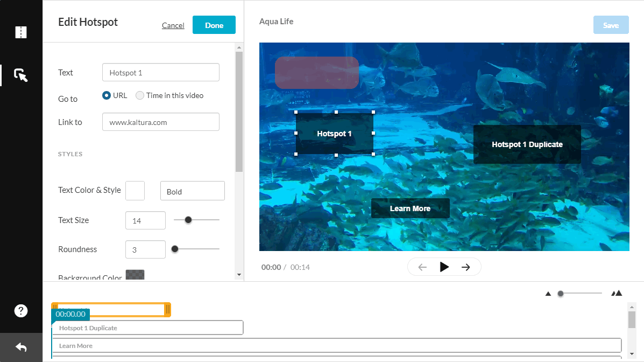Open the video editor tab in sidebar
The width and height of the screenshot is (644, 362).
pos(20,32)
